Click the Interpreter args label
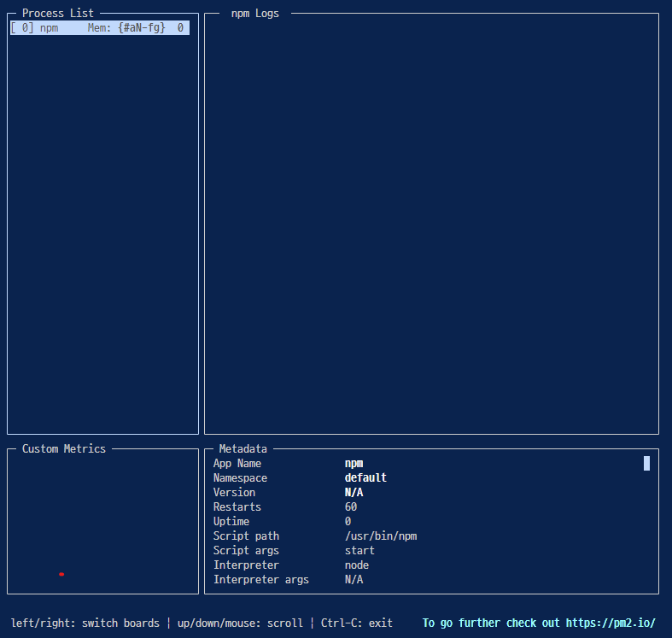This screenshot has width=672, height=638. coord(261,580)
